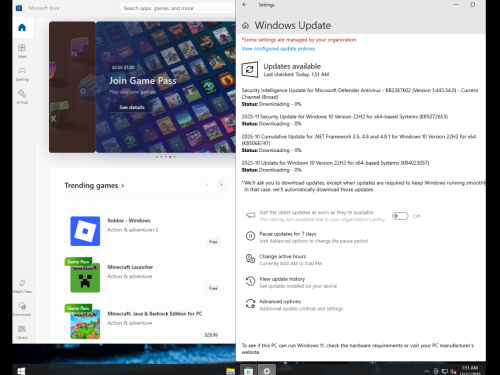Toggle Get the latest updates switch
This screenshot has width=500, height=375.
[x=400, y=216]
